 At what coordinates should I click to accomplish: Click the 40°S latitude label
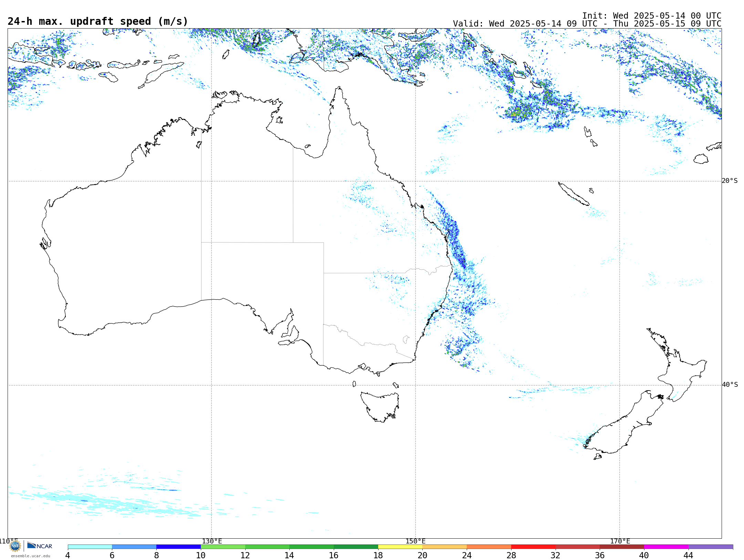tap(730, 385)
